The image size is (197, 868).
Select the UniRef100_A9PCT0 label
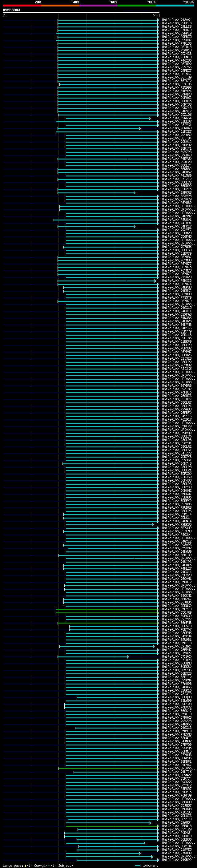(x=177, y=23)
